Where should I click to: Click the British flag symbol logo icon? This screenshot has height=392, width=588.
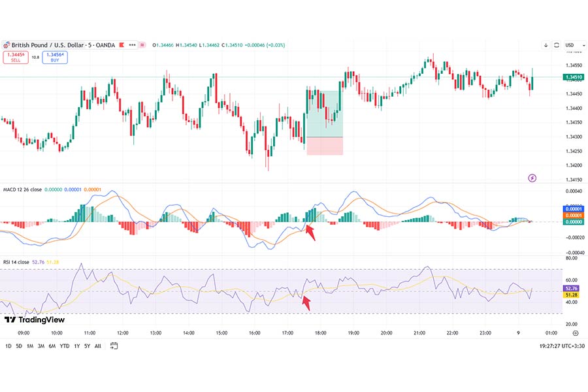pyautogui.click(x=7, y=45)
